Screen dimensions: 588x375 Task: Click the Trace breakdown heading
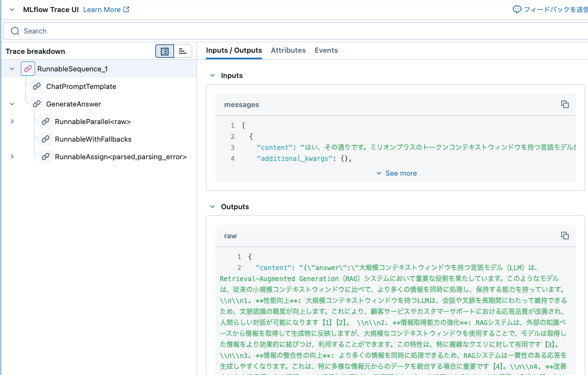[35, 52]
